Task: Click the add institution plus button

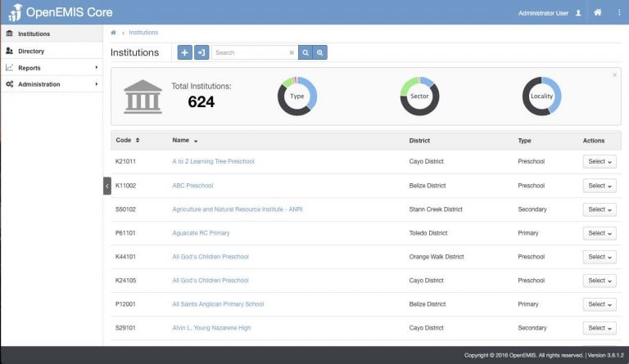Action: coord(184,52)
